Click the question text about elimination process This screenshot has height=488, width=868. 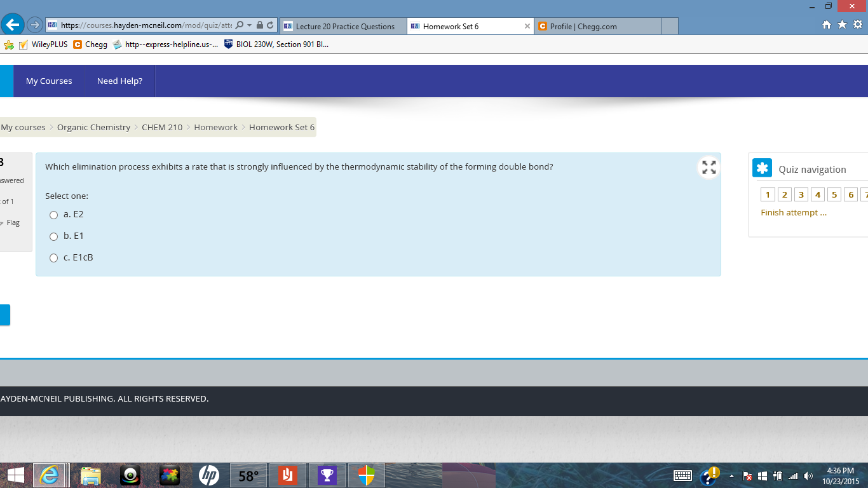(299, 166)
